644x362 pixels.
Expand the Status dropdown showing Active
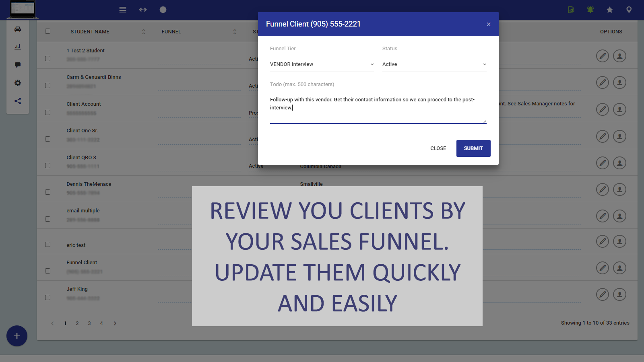[x=434, y=64]
